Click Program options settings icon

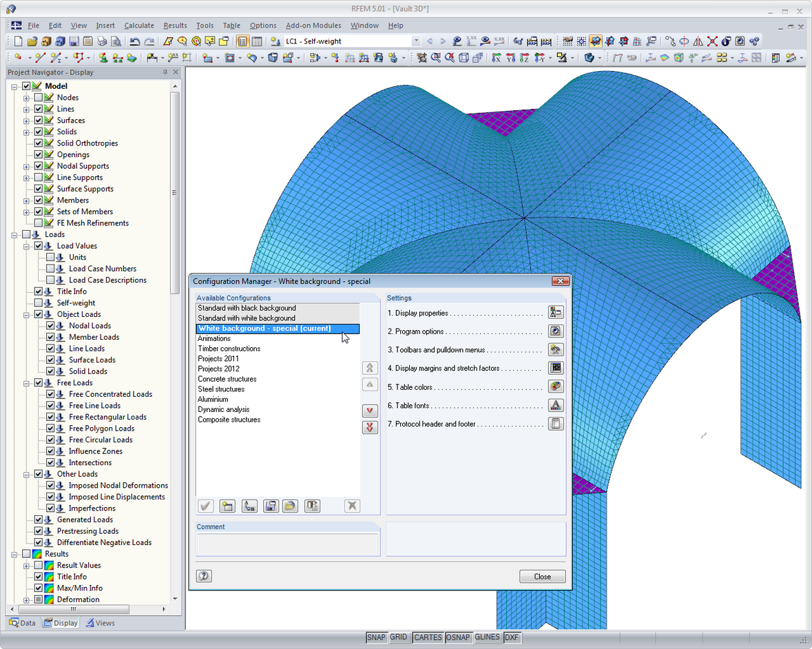pos(555,331)
